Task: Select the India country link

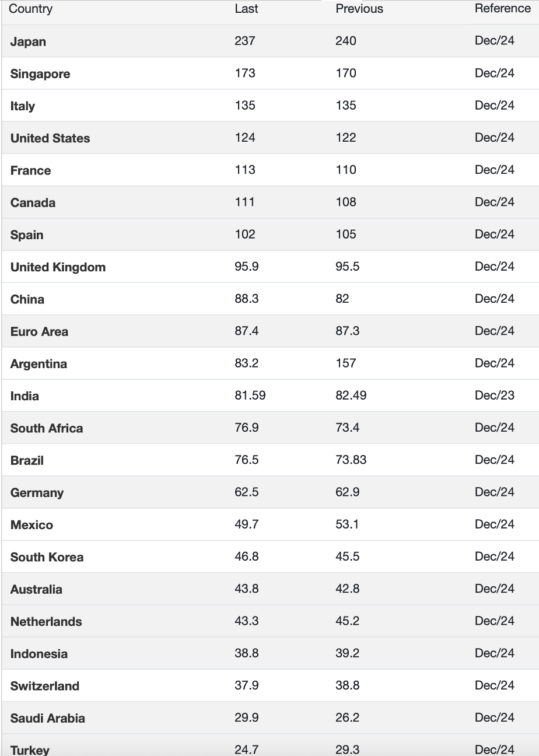Action: [24, 396]
